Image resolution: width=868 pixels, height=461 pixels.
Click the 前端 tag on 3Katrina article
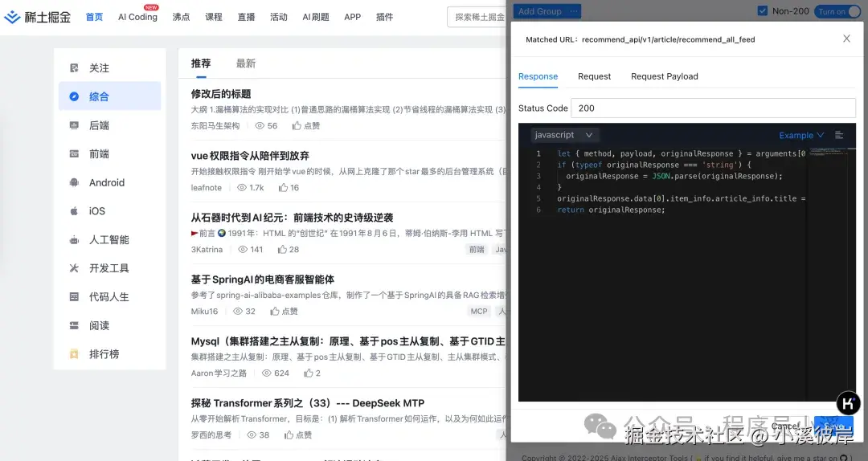point(477,250)
